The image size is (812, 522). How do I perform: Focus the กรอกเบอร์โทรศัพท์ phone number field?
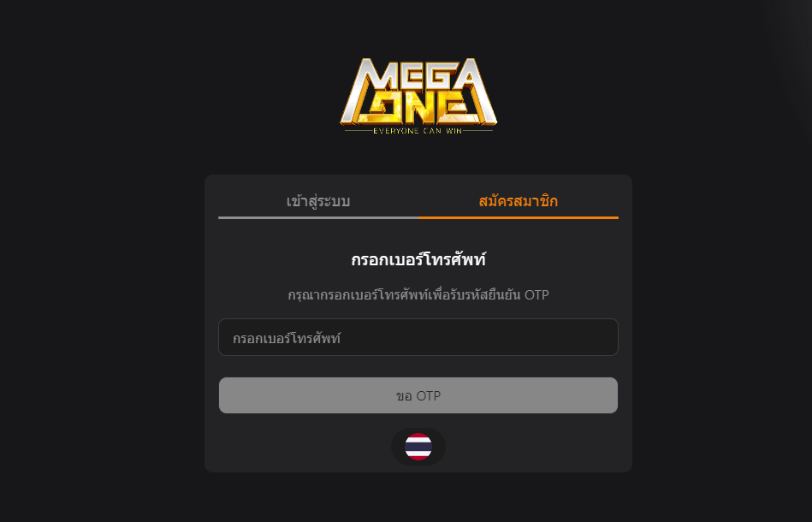tap(418, 337)
